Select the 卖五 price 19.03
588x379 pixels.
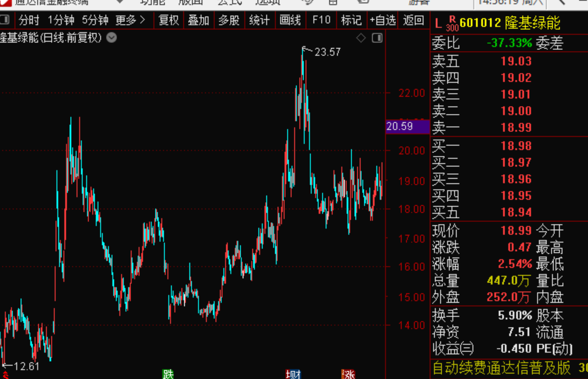pos(516,61)
